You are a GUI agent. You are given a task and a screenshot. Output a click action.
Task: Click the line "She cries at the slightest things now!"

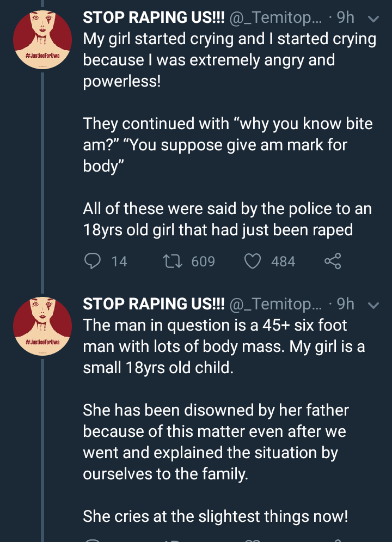click(215, 516)
